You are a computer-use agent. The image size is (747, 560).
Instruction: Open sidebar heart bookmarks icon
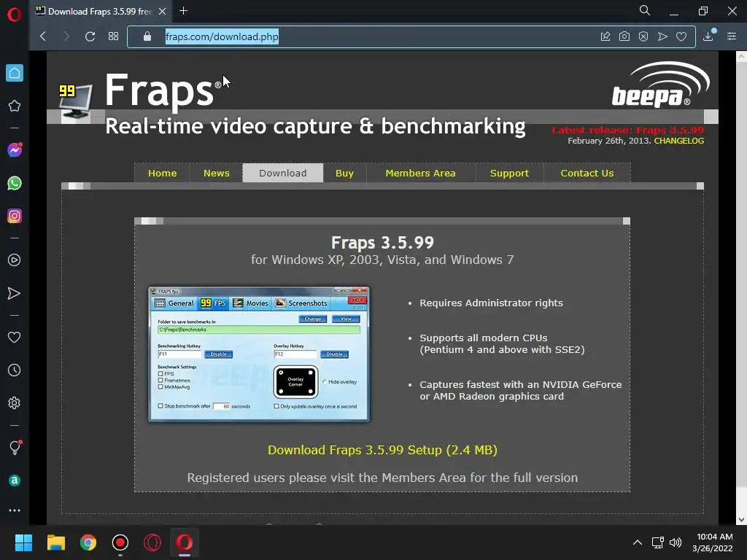[15, 337]
